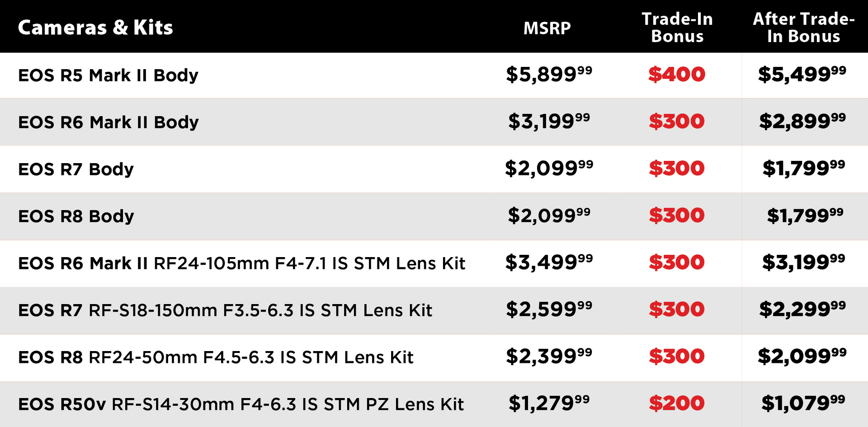Viewport: 868px width, 427px height.
Task: Click the After Trade-In Bonus header
Action: tap(803, 28)
